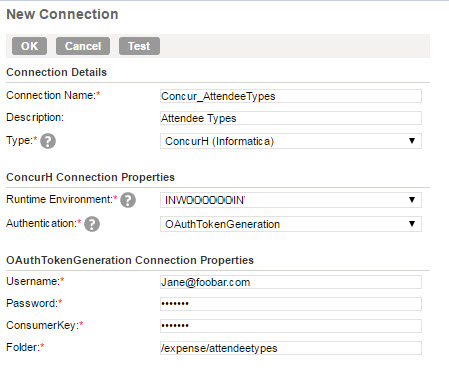The image size is (449, 371).
Task: Click the New Connection page title
Action: [62, 14]
